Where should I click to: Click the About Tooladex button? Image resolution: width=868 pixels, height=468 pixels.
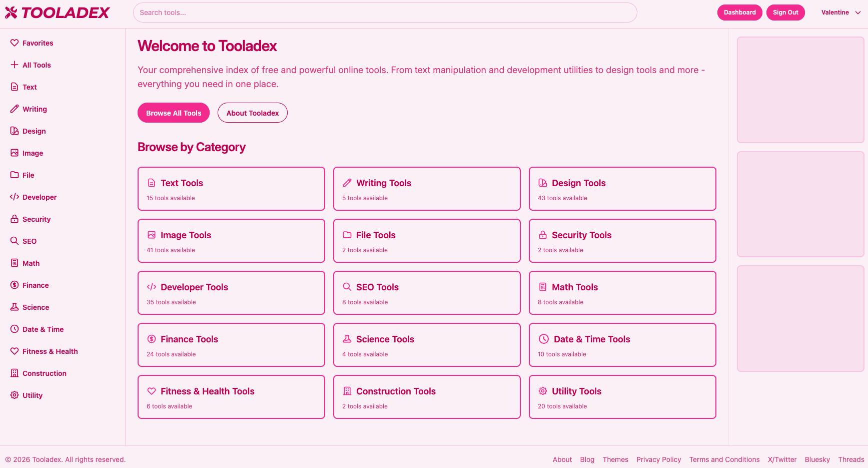252,113
